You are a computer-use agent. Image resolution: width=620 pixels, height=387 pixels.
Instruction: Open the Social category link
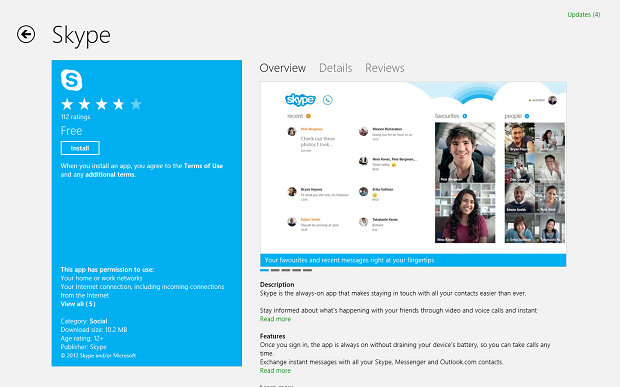[x=98, y=321]
